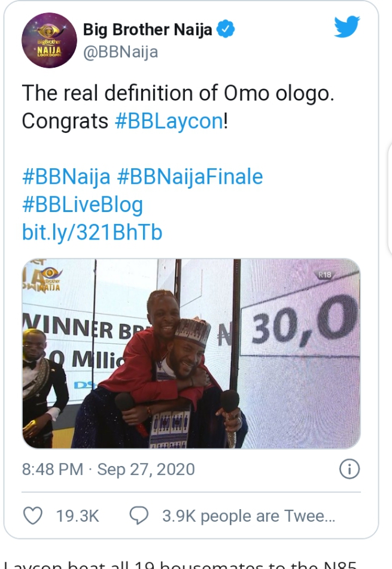Open the #BBNaijaFinale hashtag
Viewport: 392px width, 569px height.
point(190,177)
